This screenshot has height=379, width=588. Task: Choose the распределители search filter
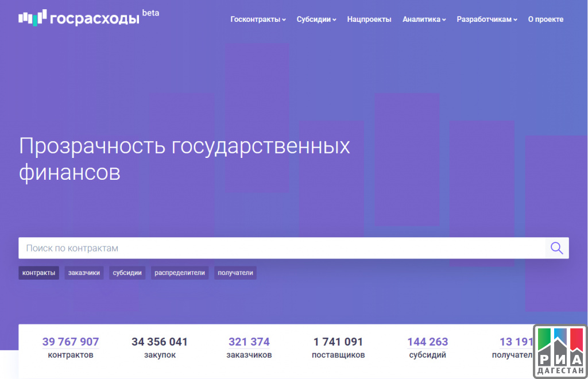(x=180, y=273)
